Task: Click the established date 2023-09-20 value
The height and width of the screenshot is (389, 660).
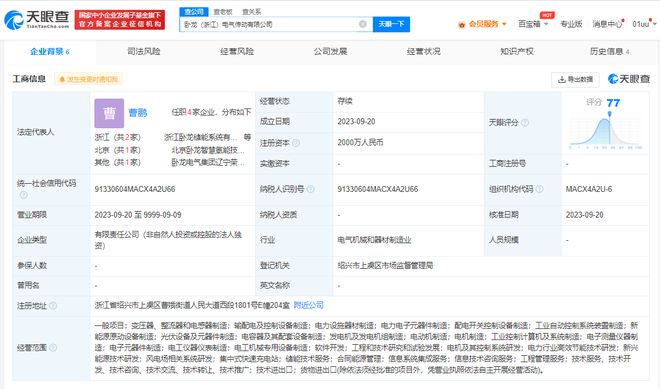Action: tap(356, 122)
